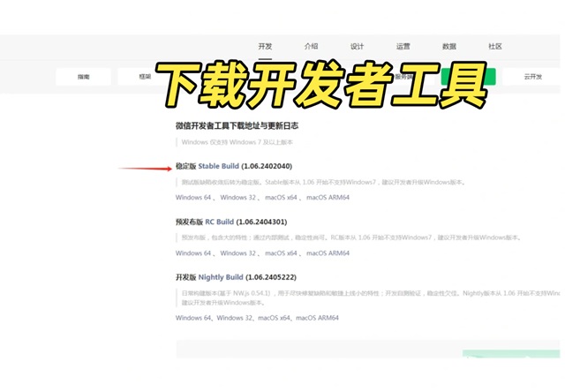
Task: Click the Nightly Build changelog link
Action: [221, 277]
